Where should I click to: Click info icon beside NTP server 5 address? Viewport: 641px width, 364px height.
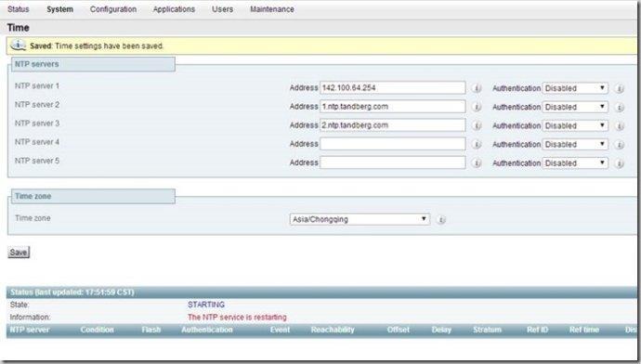[477, 163]
